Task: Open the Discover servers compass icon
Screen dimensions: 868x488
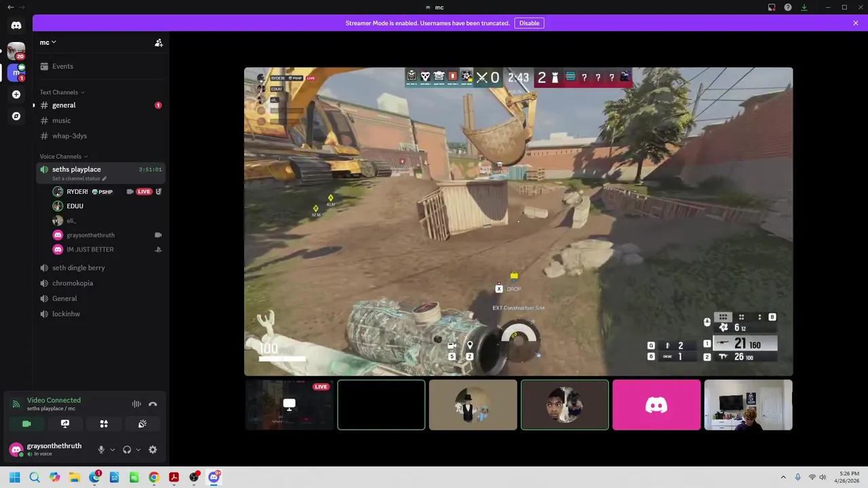Action: coord(16,116)
